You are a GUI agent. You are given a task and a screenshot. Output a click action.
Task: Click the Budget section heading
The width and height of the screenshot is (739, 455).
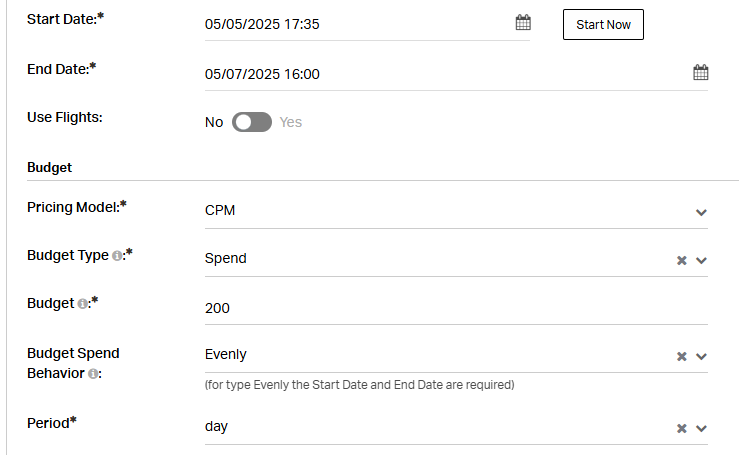click(49, 167)
